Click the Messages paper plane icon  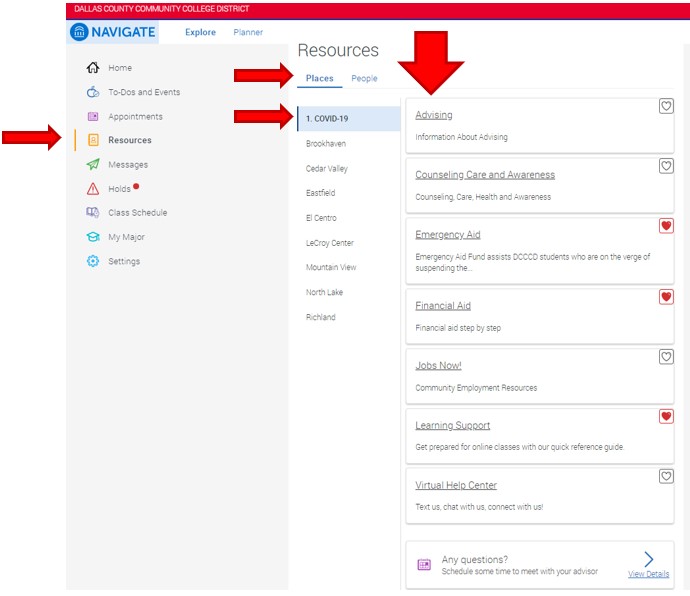93,164
